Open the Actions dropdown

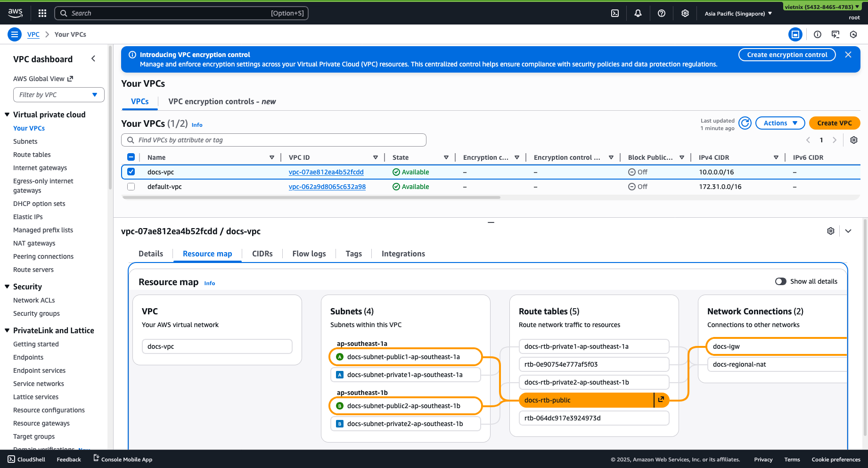tap(780, 123)
